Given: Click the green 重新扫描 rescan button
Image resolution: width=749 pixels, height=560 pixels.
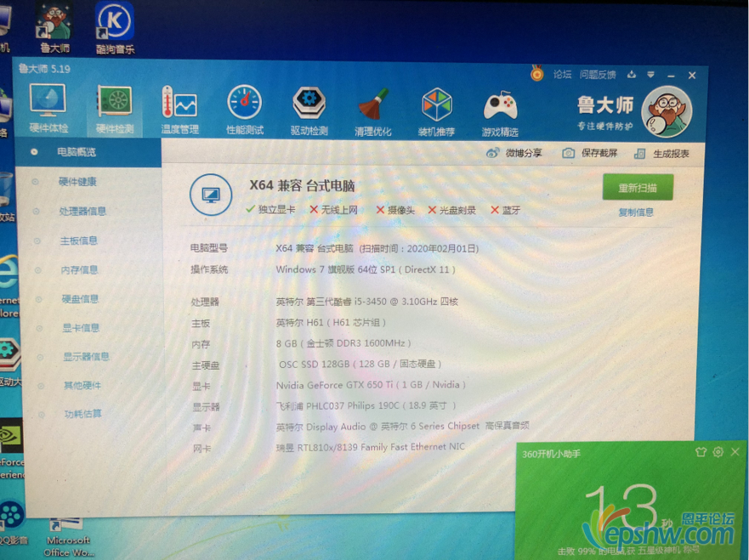Looking at the screenshot, I should click(x=638, y=187).
